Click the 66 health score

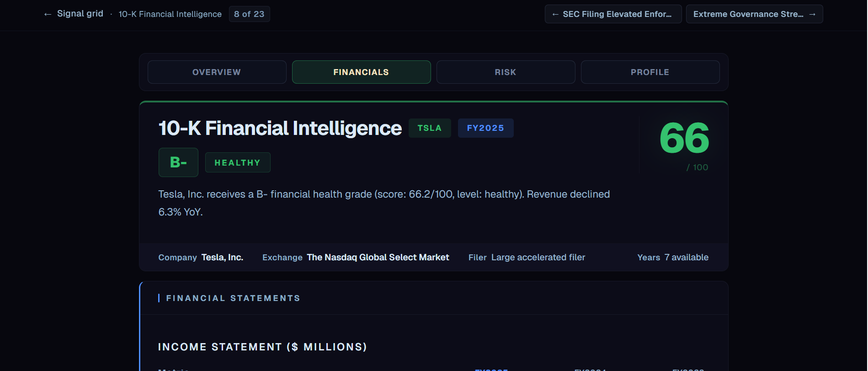click(x=684, y=138)
